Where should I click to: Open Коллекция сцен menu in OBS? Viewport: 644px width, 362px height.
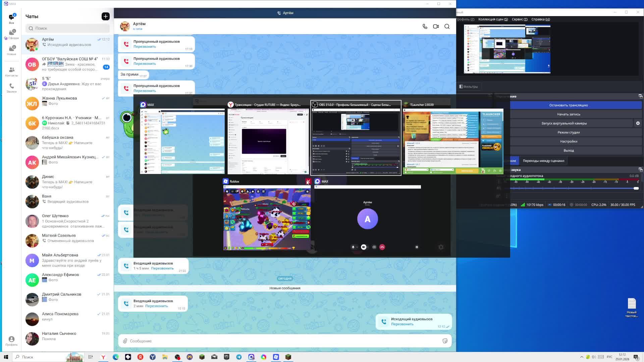pos(493,19)
